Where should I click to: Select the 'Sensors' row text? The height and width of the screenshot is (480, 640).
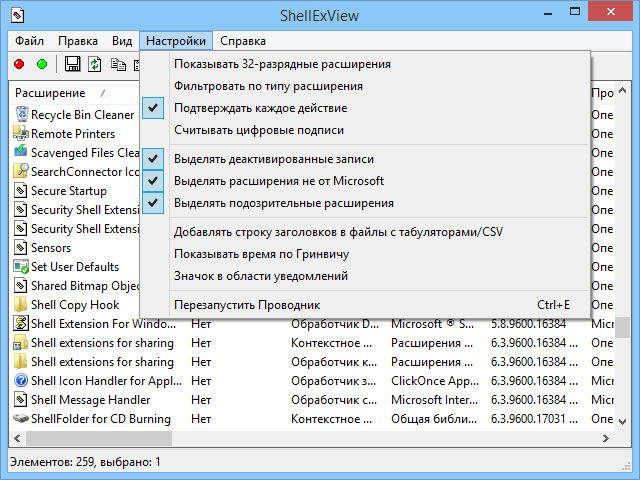51,248
